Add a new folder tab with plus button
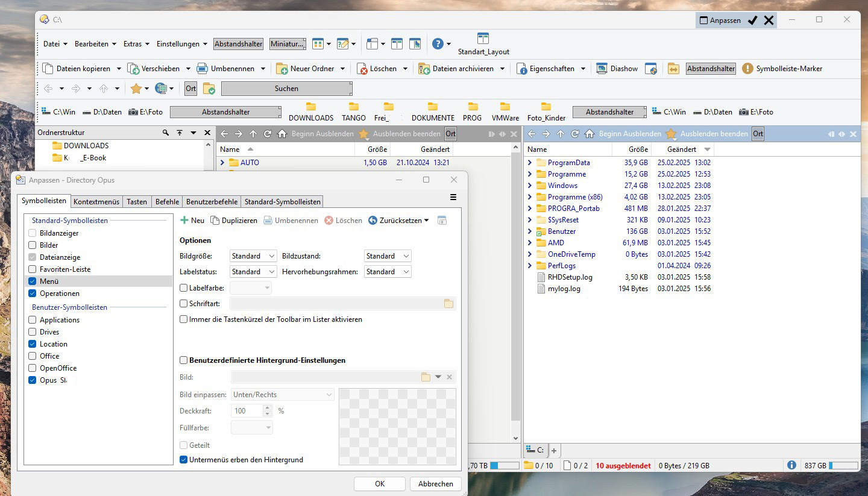 point(554,450)
